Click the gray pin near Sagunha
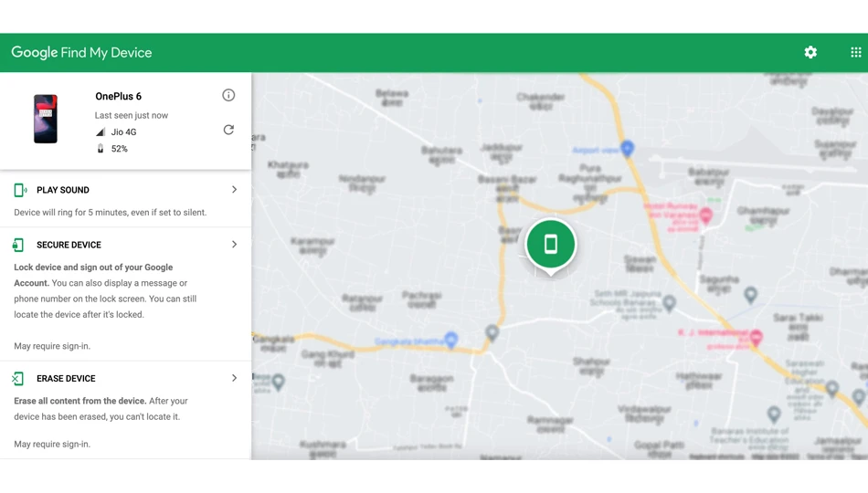This screenshot has width=868, height=493. click(x=751, y=294)
